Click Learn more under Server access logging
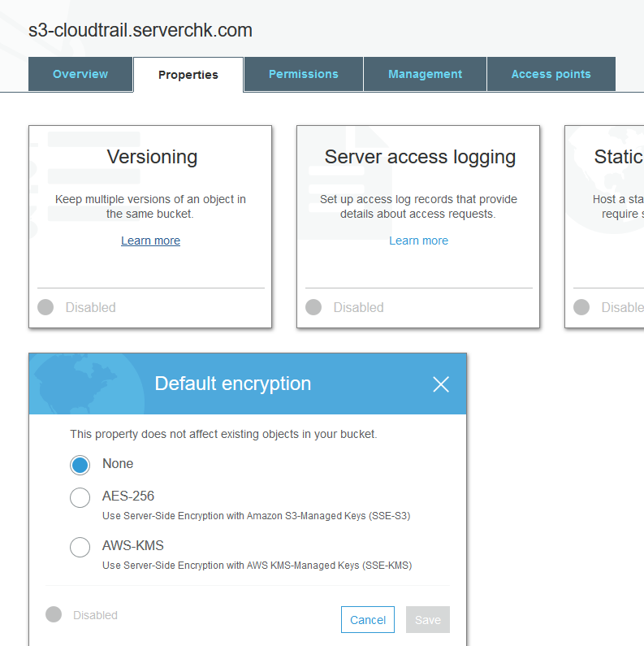644x646 pixels. click(418, 241)
